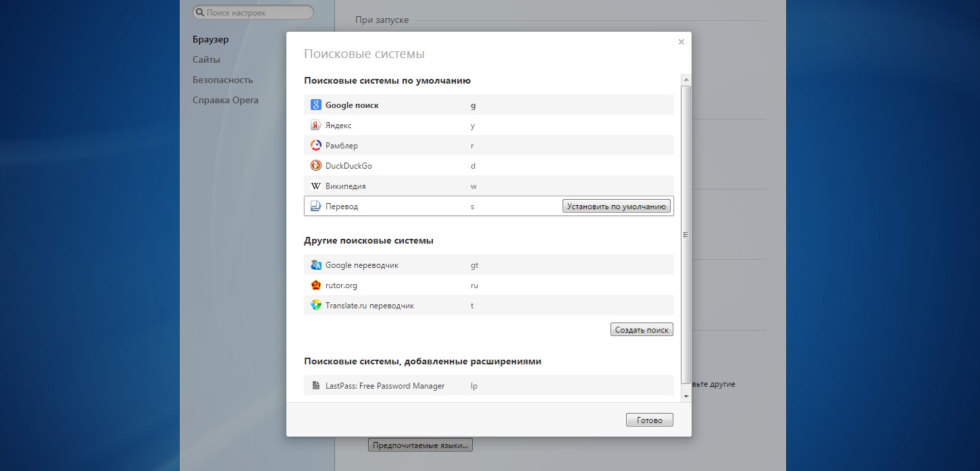Click keyword 's' of Перевод
The width and height of the screenshot is (980, 471).
point(472,206)
